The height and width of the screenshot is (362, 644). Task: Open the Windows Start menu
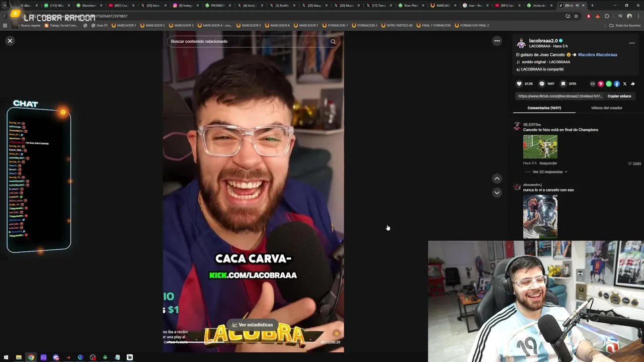point(6,357)
